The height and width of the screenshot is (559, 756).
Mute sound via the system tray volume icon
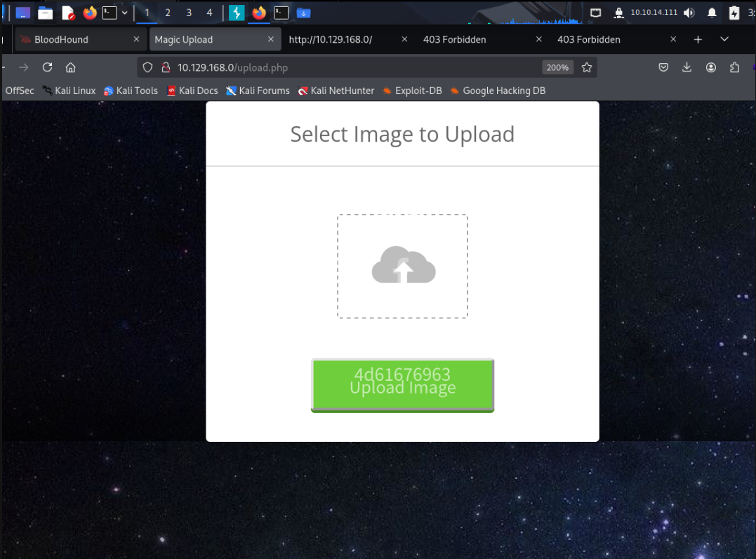point(689,13)
